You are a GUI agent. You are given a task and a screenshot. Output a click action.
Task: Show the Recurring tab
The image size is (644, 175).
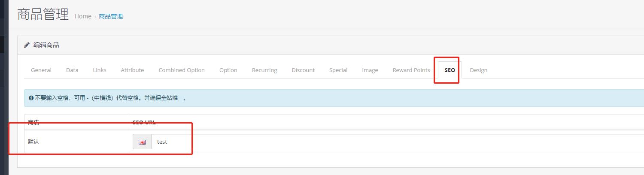pos(264,70)
